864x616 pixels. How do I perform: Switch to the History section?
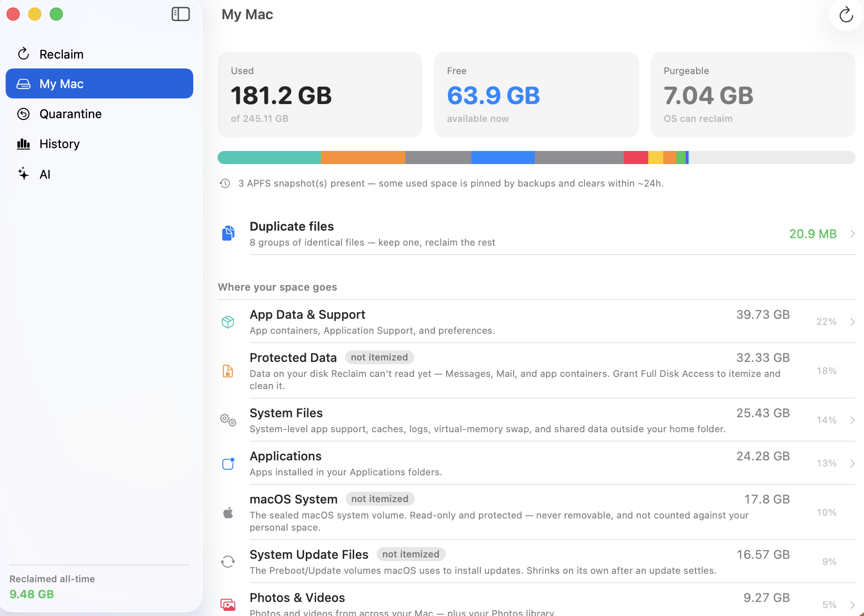pyautogui.click(x=99, y=144)
